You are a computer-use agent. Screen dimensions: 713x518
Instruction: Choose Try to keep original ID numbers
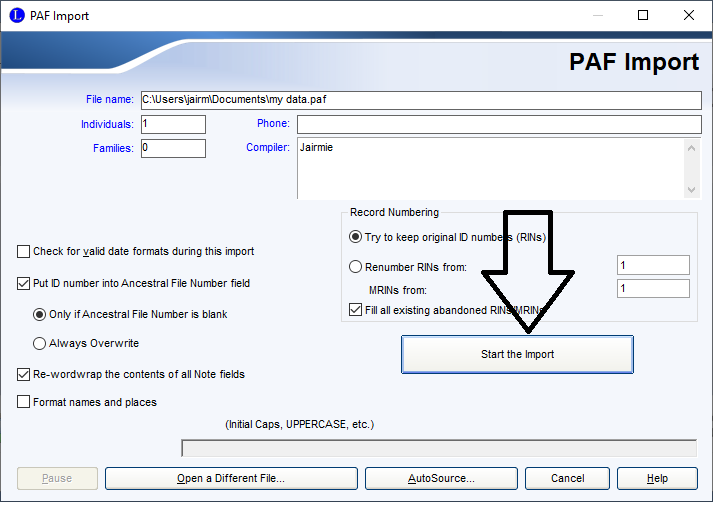(x=356, y=237)
